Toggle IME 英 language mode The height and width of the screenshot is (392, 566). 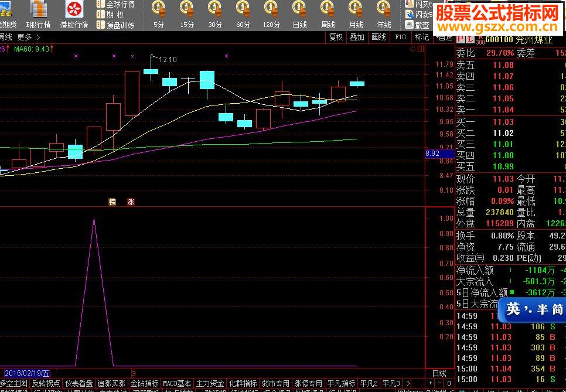(x=513, y=309)
